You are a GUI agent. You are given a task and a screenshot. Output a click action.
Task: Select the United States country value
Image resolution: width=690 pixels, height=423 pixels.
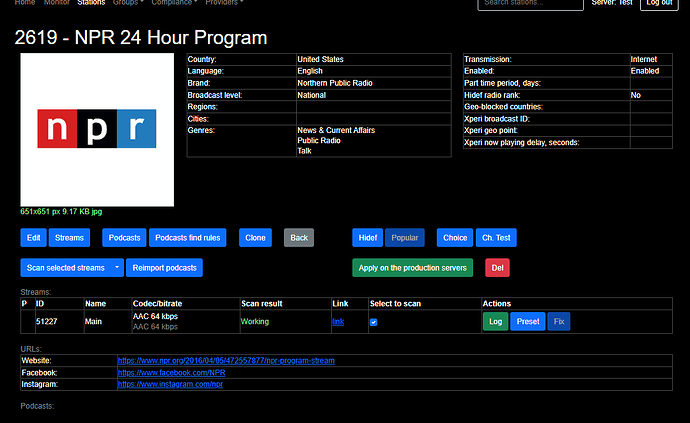320,59
